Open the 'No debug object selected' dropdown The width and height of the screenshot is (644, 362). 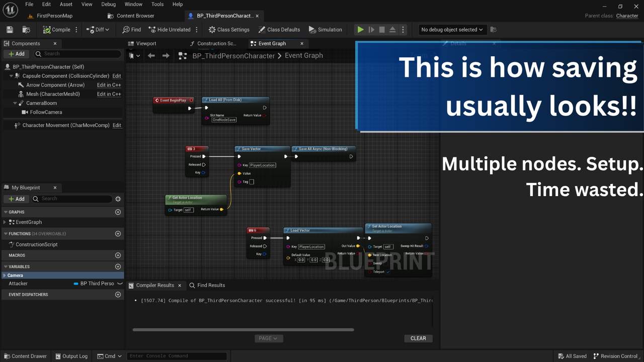tap(452, 30)
